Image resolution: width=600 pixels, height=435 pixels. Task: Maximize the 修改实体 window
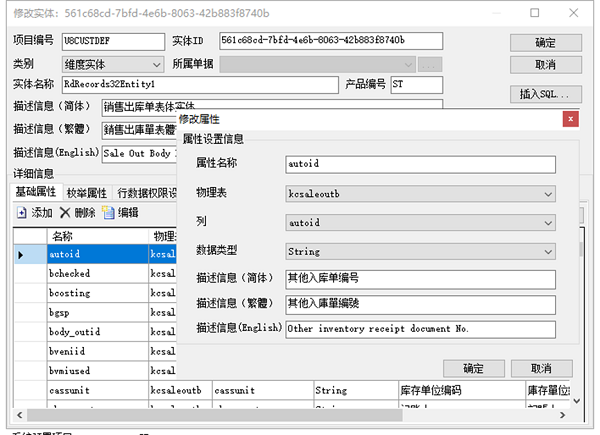click(535, 13)
